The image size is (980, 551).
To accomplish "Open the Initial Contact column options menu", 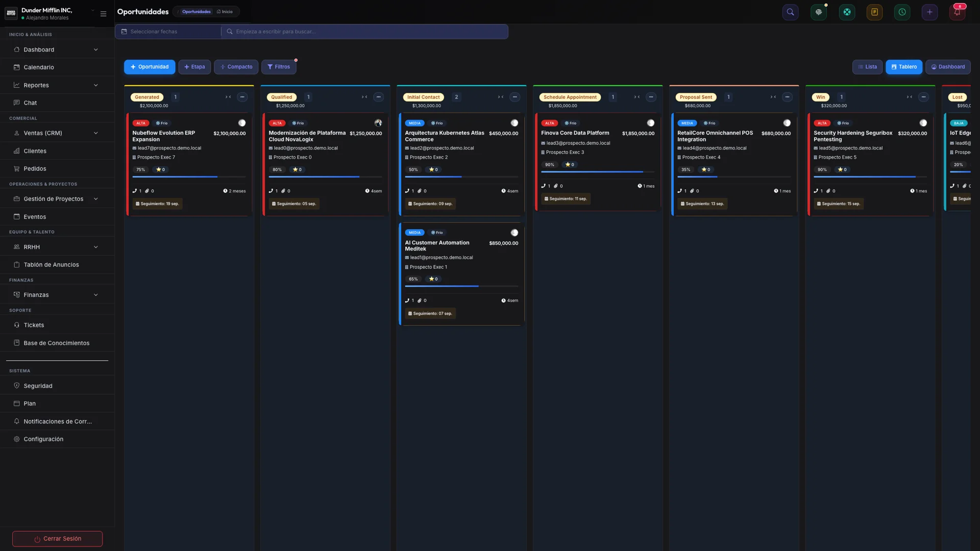I will pyautogui.click(x=515, y=97).
